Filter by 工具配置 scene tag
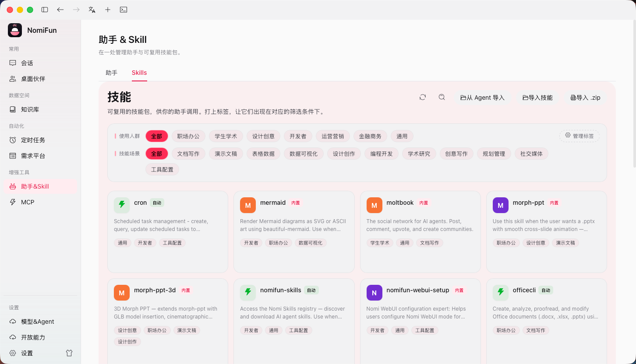The height and width of the screenshot is (364, 636). pyautogui.click(x=163, y=169)
